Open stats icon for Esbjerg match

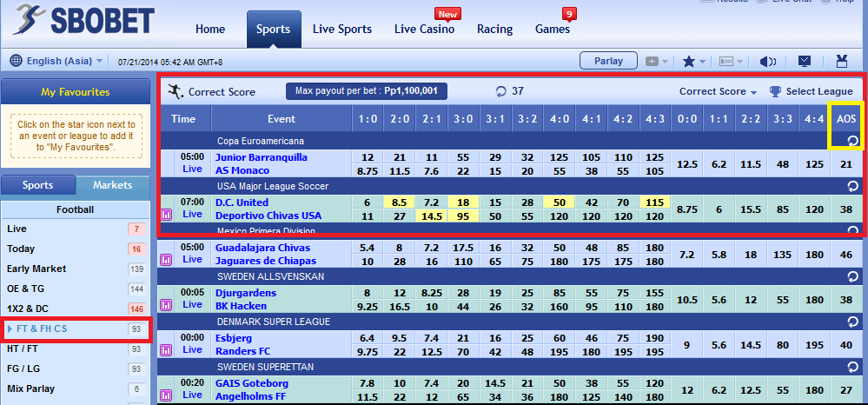click(x=165, y=350)
